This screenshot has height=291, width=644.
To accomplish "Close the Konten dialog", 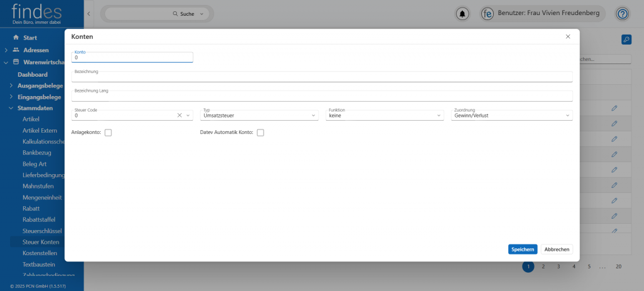I will point(568,36).
